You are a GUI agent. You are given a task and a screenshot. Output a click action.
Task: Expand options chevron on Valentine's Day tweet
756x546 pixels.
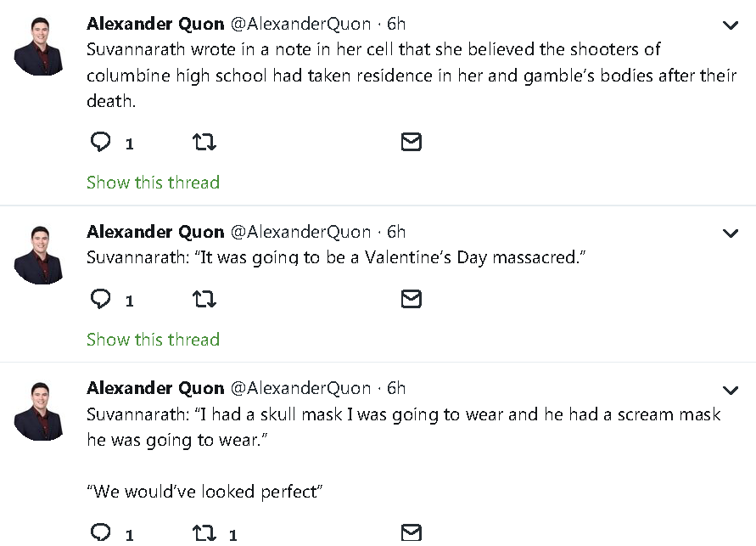point(730,233)
